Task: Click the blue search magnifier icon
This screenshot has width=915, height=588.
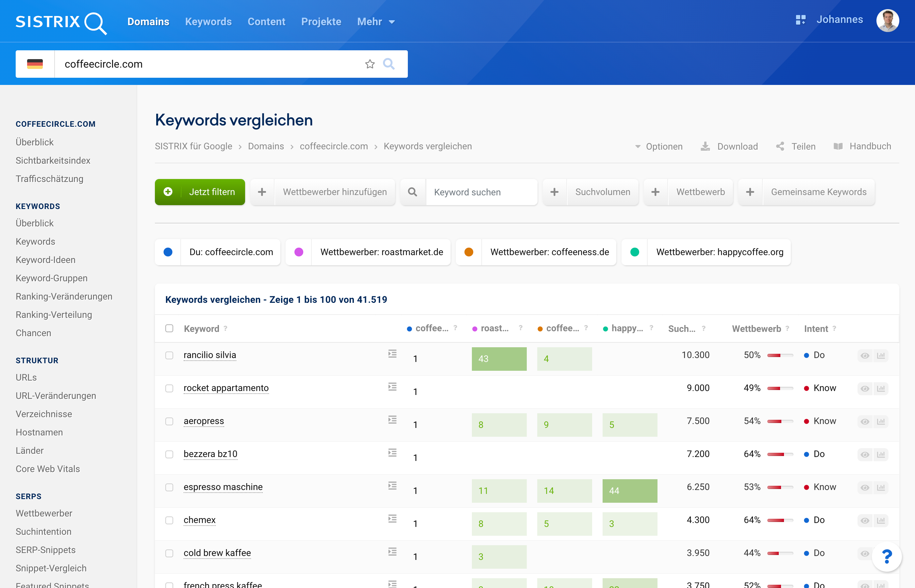Action: point(389,64)
